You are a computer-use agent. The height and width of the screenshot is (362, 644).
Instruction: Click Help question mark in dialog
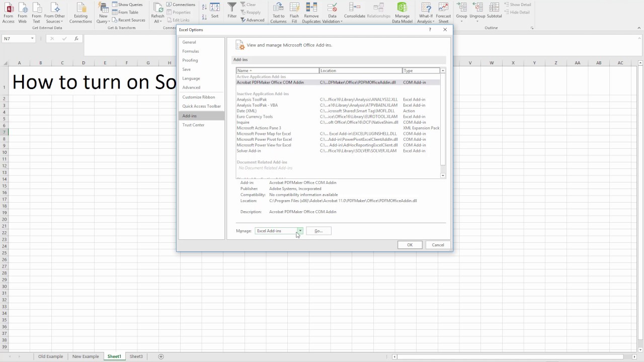pyautogui.click(x=430, y=30)
